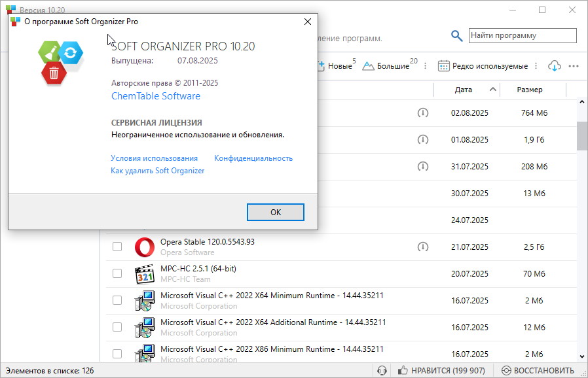588x378 pixels.
Task: Select the Opera Stable 120.0.5543.93 row name
Action: (x=208, y=242)
